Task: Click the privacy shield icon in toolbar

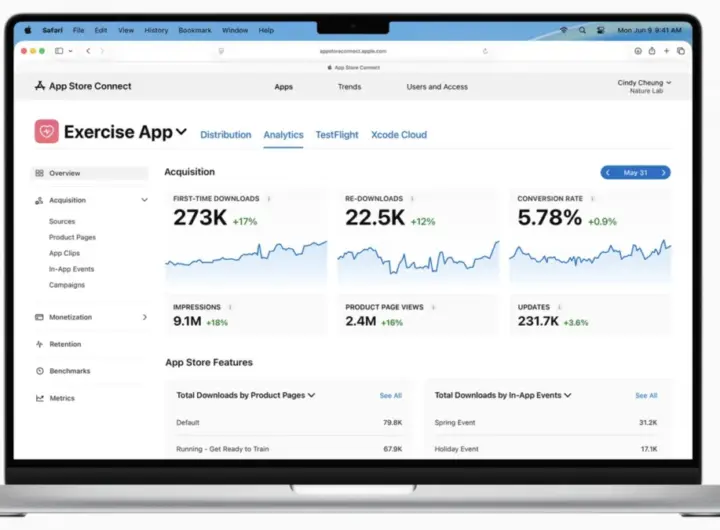Action: pos(221,51)
